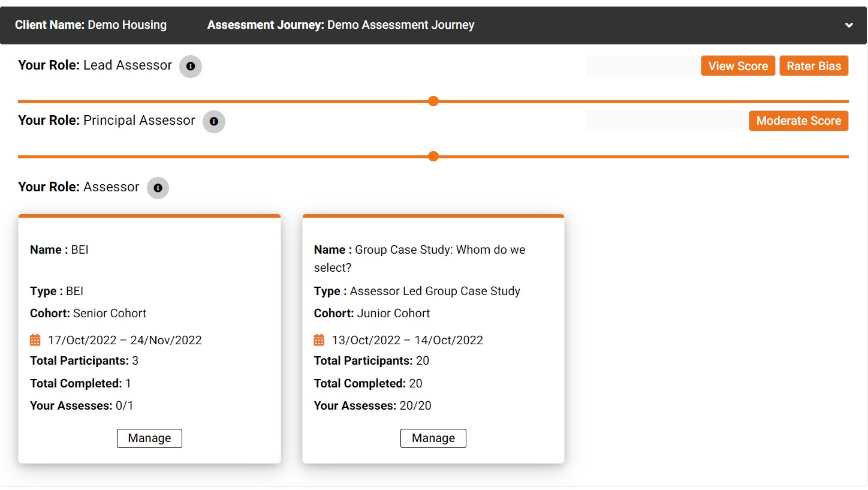Image resolution: width=868 pixels, height=490 pixels.
Task: Manage the BEI assessment card
Action: (149, 438)
